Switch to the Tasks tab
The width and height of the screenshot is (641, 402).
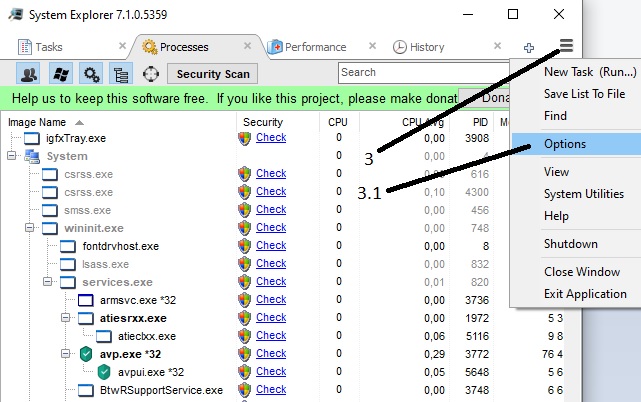coord(49,47)
